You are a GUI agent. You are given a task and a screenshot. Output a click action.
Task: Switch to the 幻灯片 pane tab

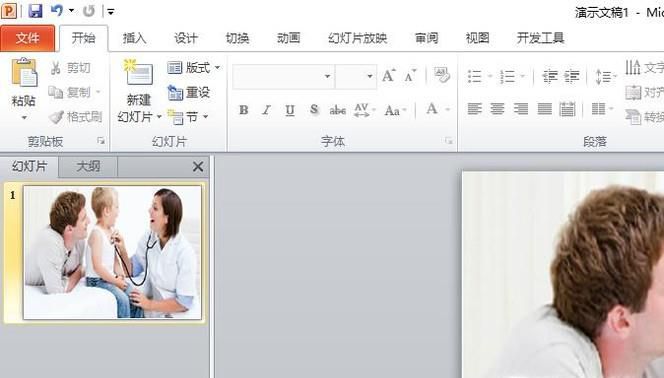[29, 166]
